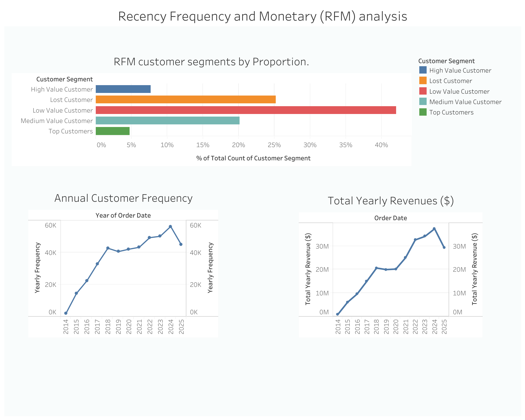Click the 2019 x-axis label in revenue chart
This screenshot has height=420, width=525.
[386, 327]
